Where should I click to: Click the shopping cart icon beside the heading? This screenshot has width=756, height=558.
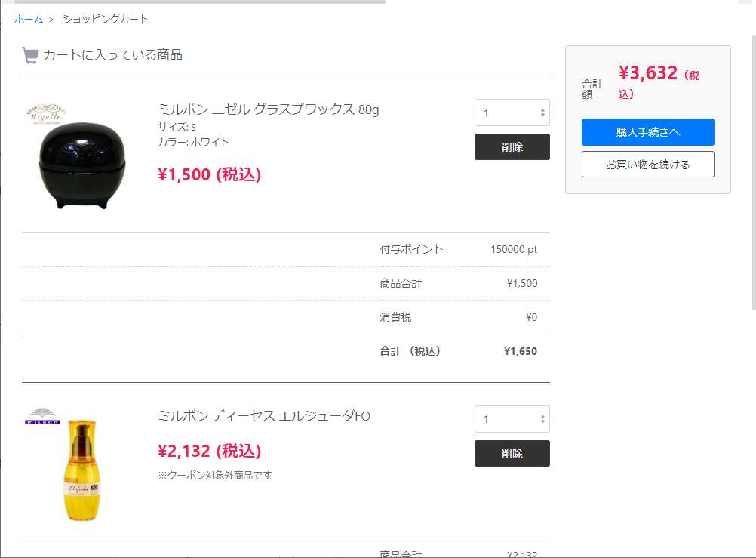(30, 56)
